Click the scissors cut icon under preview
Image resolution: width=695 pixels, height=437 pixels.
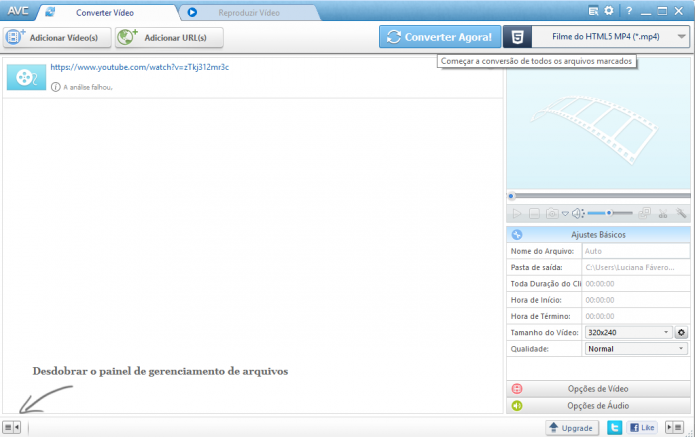[x=663, y=214]
